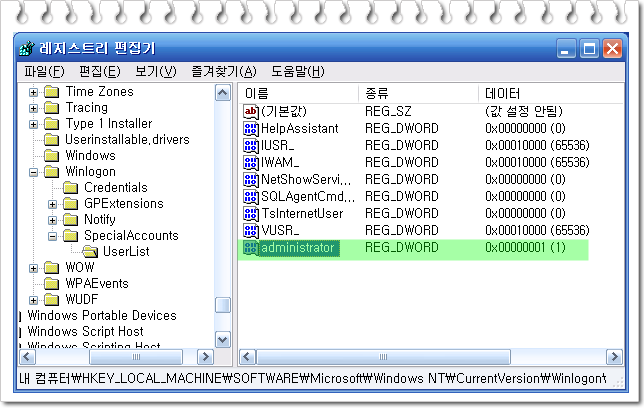Image resolution: width=644 pixels, height=408 pixels.
Task: Click the (기본값) string value icon
Action: click(x=251, y=111)
